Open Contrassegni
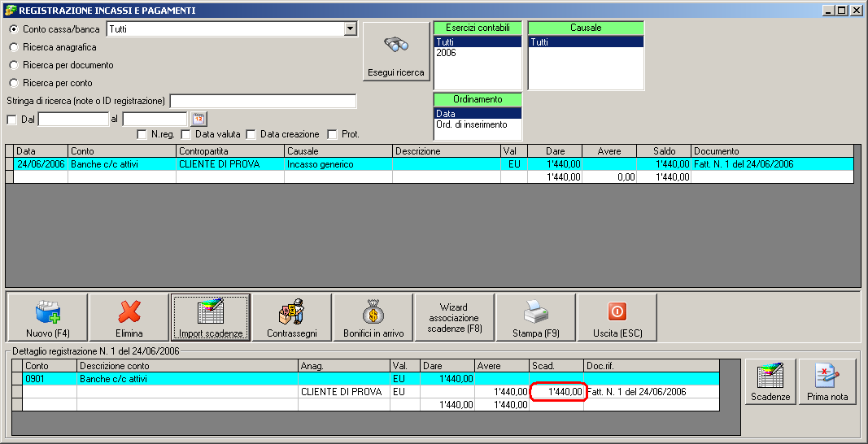The image size is (868, 444). pos(292,317)
